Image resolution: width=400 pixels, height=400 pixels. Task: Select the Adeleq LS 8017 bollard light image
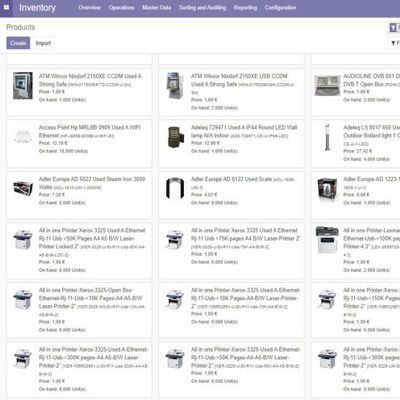coord(327,137)
